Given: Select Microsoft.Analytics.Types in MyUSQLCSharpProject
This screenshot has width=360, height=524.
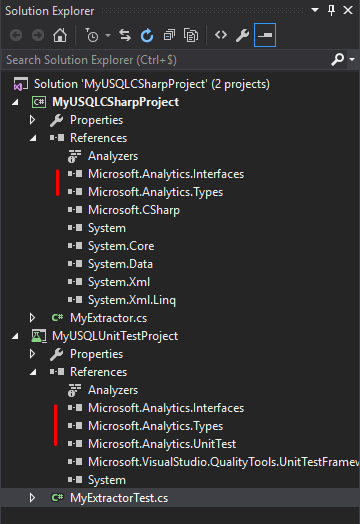Looking at the screenshot, I should 155,192.
